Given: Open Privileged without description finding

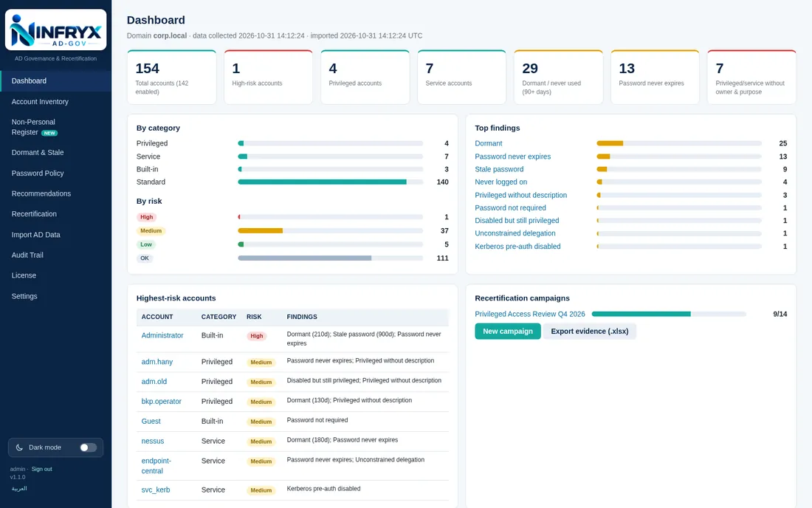Looking at the screenshot, I should pos(521,195).
